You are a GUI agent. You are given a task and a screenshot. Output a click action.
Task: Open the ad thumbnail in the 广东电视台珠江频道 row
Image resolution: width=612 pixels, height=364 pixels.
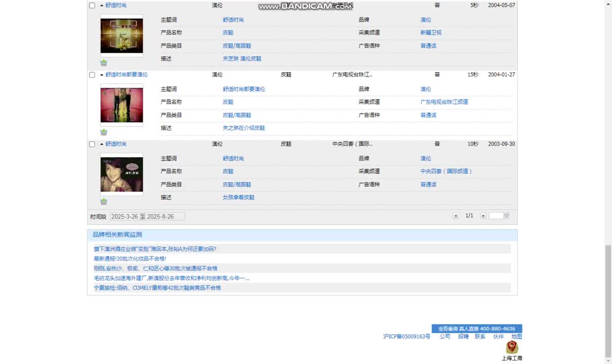121,105
